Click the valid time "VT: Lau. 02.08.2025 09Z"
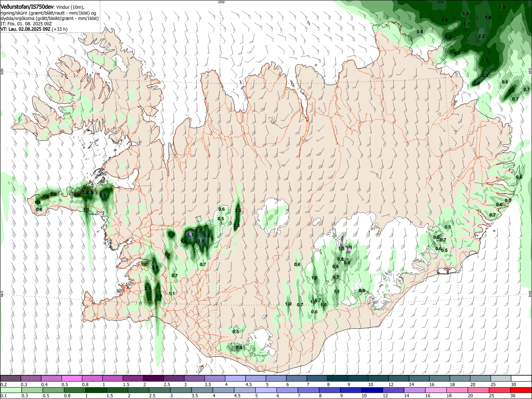 point(25,29)
